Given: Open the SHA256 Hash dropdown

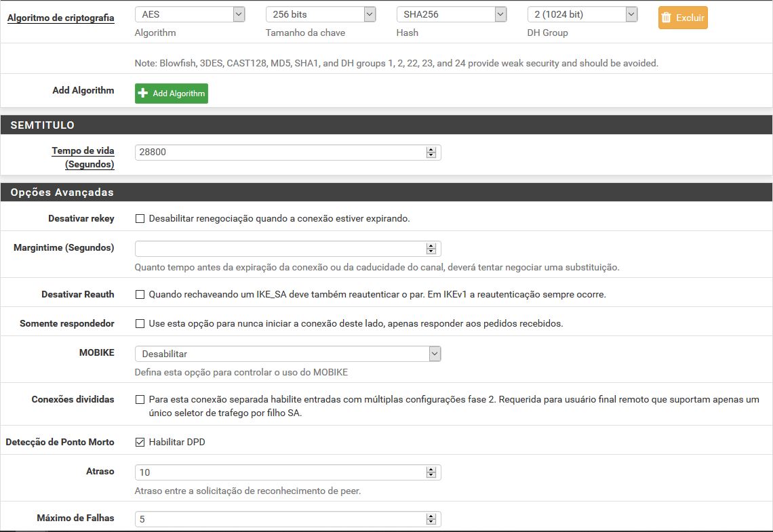Looking at the screenshot, I should point(451,14).
